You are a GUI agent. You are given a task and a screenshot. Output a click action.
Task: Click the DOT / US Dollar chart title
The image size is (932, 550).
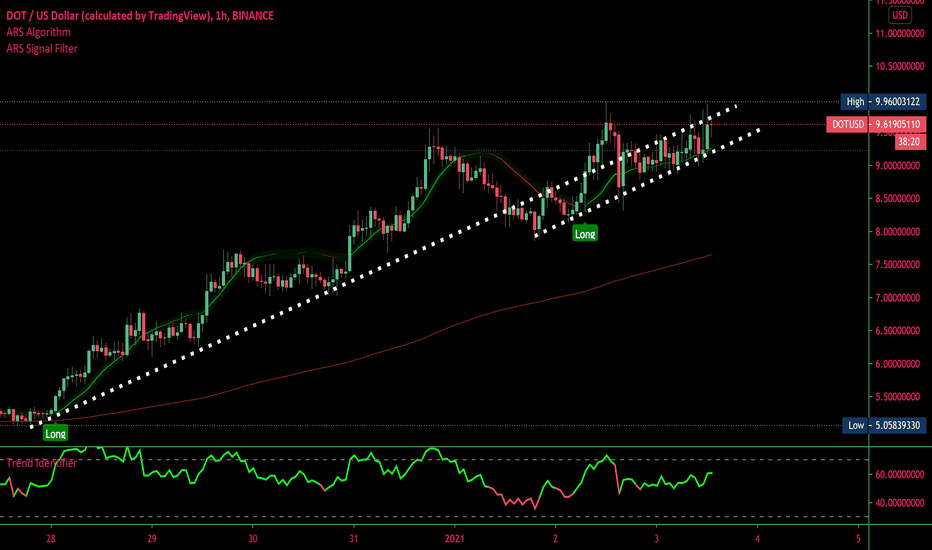point(140,16)
